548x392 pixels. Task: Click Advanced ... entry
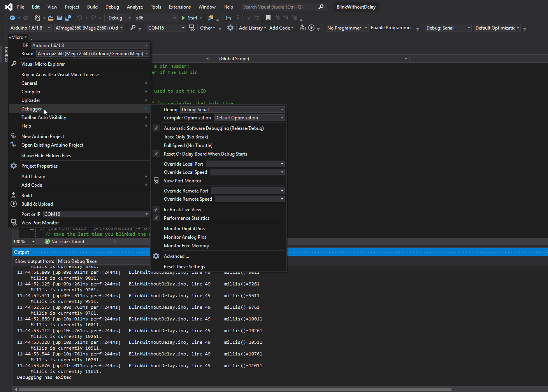[219, 256]
